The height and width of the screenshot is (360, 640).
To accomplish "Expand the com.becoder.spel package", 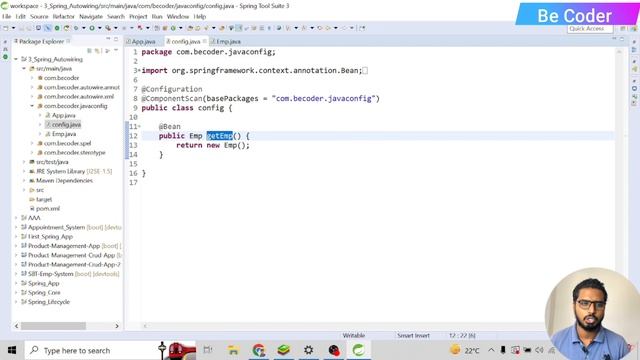I will (32, 143).
